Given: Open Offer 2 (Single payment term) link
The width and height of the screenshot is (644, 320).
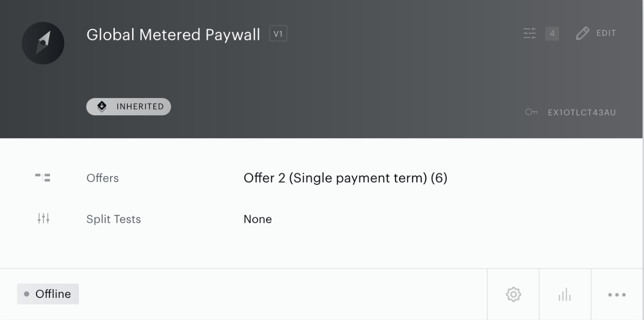Looking at the screenshot, I should coord(346,178).
